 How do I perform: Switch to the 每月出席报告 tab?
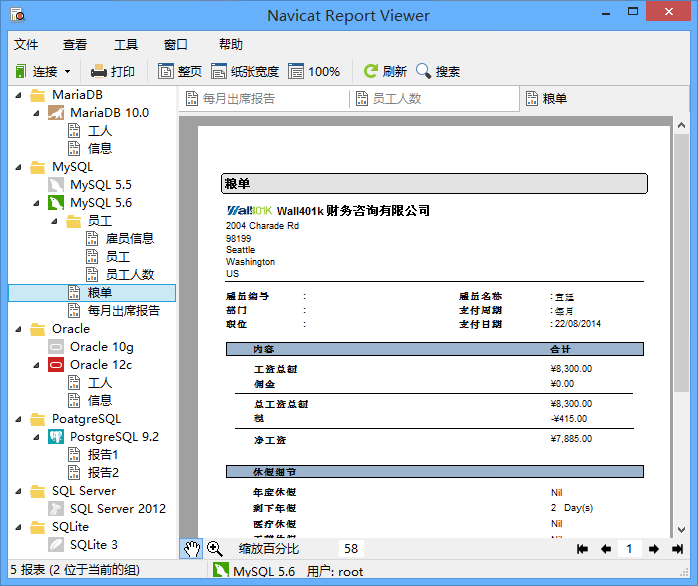(x=264, y=98)
